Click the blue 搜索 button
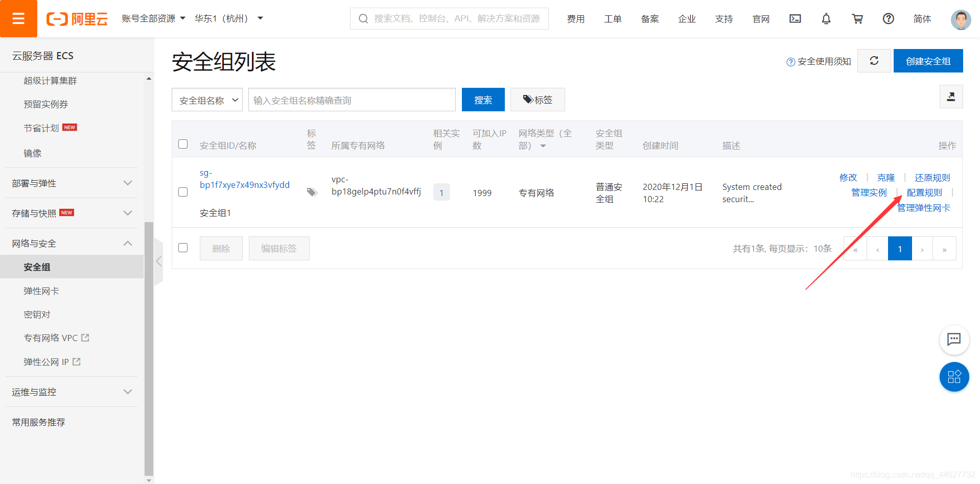 tap(483, 100)
